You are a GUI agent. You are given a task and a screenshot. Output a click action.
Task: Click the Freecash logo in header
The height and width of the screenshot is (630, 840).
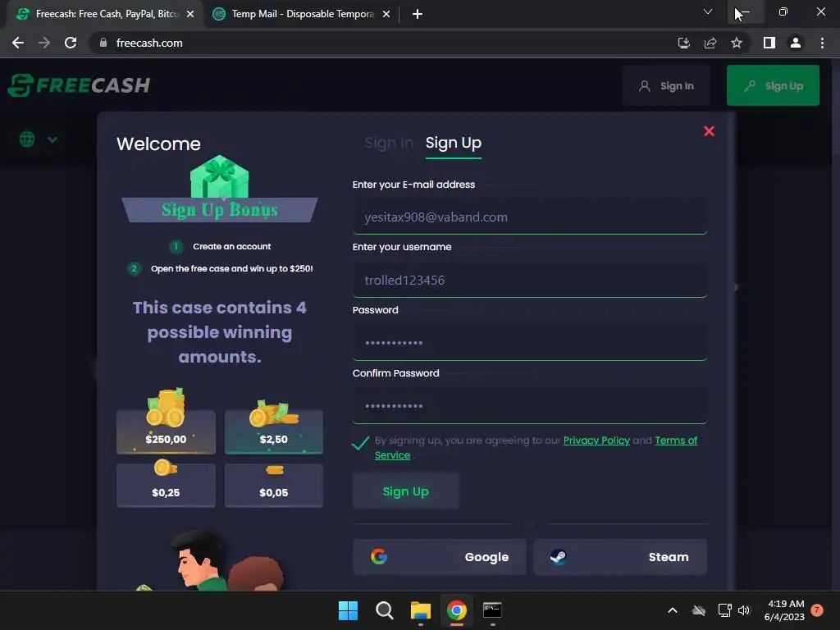[80, 85]
